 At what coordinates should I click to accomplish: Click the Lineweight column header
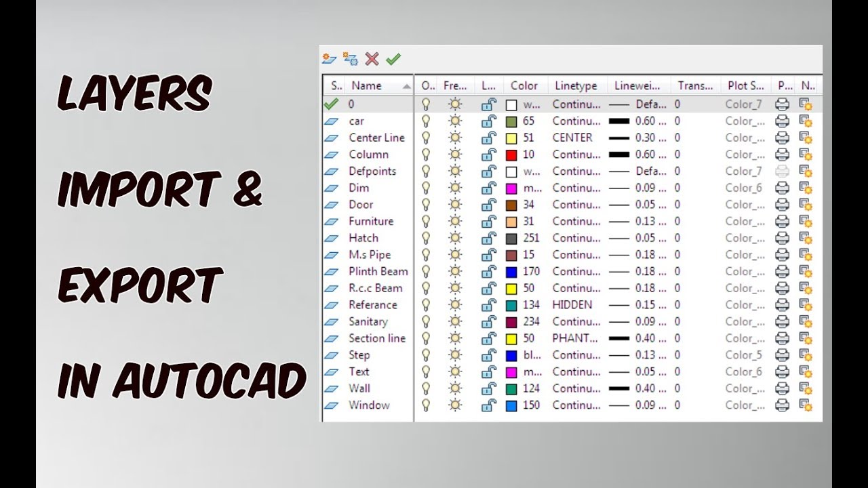click(637, 85)
